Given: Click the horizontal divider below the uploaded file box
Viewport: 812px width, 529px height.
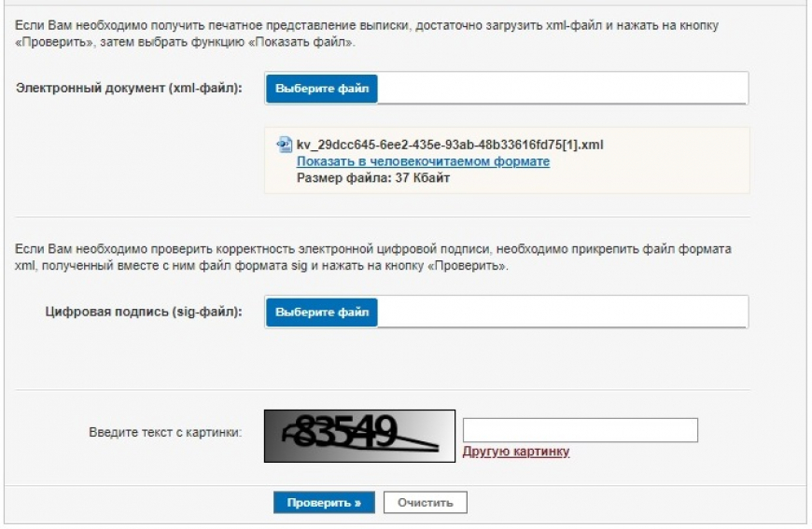Looking at the screenshot, I should 382,217.
